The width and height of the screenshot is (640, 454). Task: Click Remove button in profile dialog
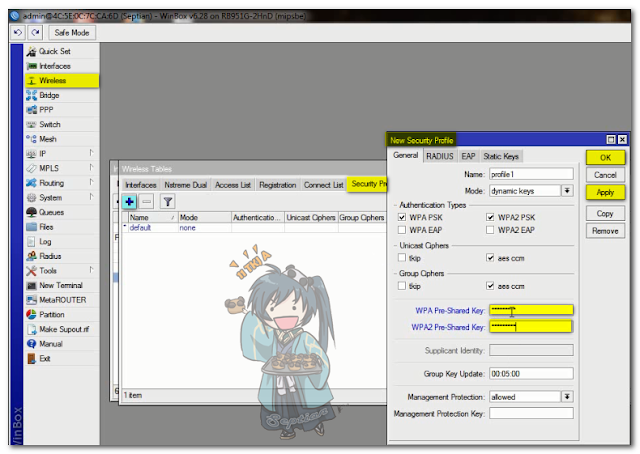coord(605,231)
